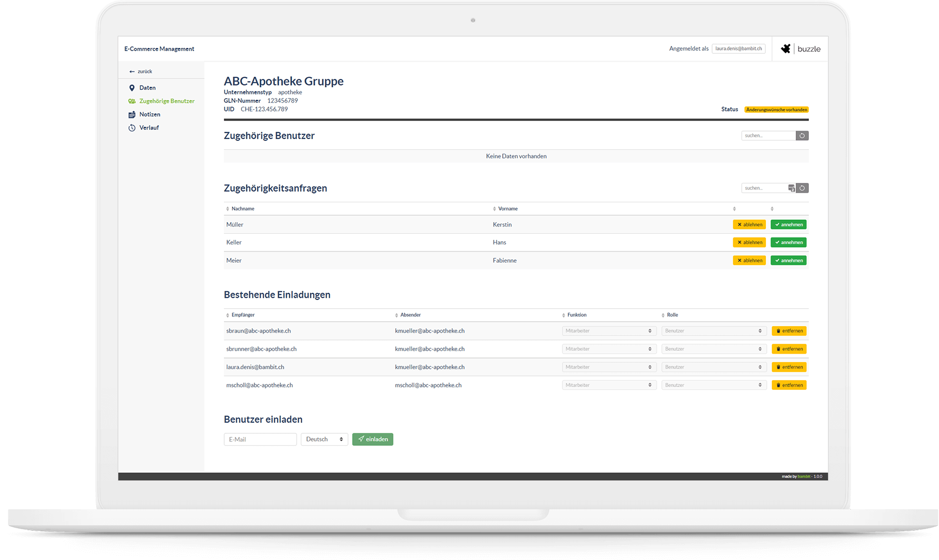
Task: Click the Änderungswünsche vorhanden status badge
Action: pyautogui.click(x=776, y=110)
